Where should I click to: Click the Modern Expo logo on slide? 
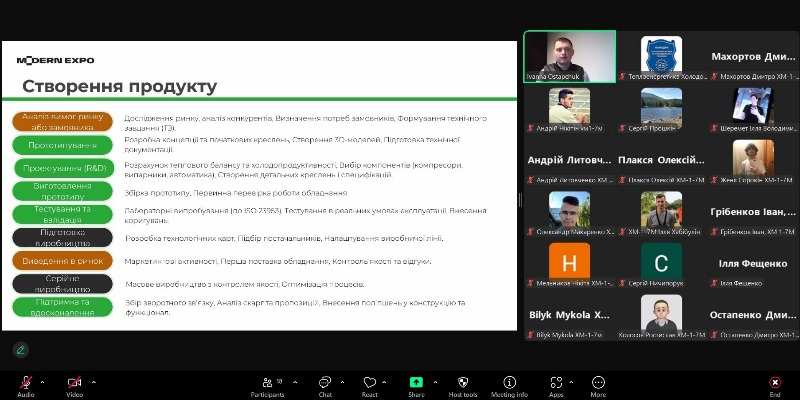point(55,60)
